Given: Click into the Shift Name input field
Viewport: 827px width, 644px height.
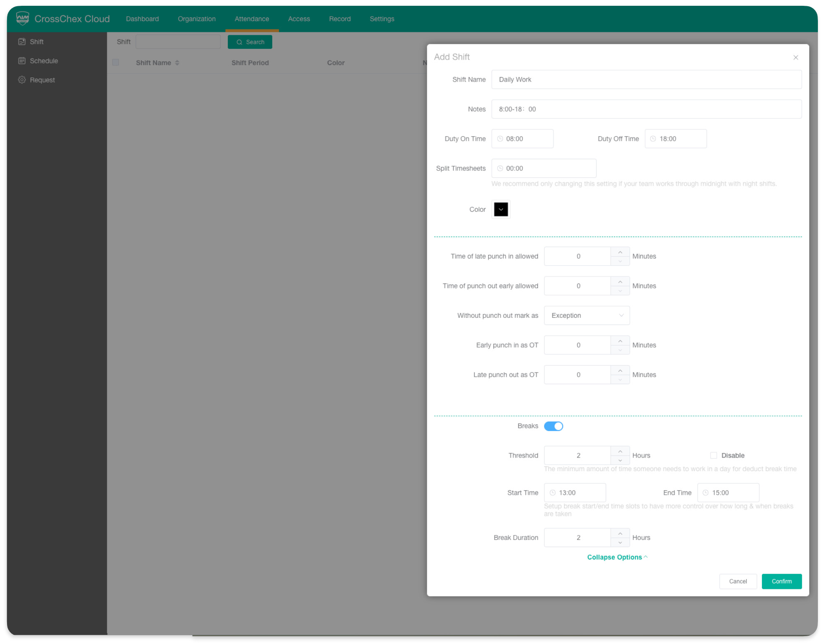Looking at the screenshot, I should pos(646,80).
